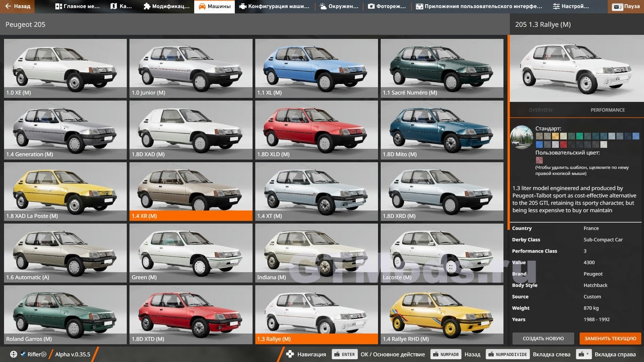Select the 1.3 Rallye (M) thumbnail
644x362 pixels.
tap(316, 314)
